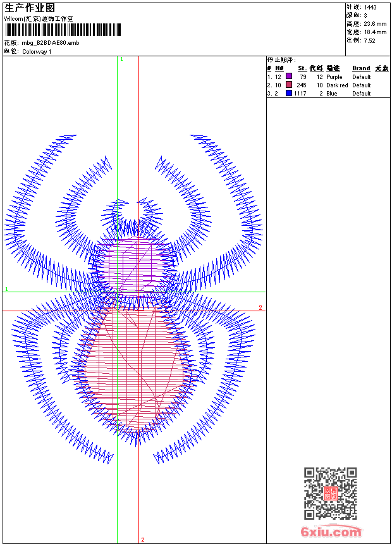Click the red marker 2 at right edge
This screenshot has height=544, width=392.
(260, 307)
